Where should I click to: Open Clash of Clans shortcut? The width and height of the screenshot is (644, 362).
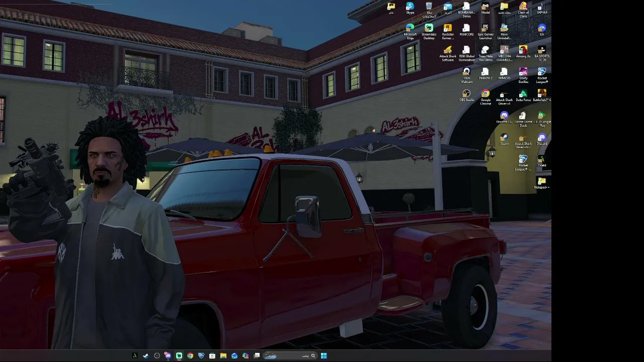523,10
